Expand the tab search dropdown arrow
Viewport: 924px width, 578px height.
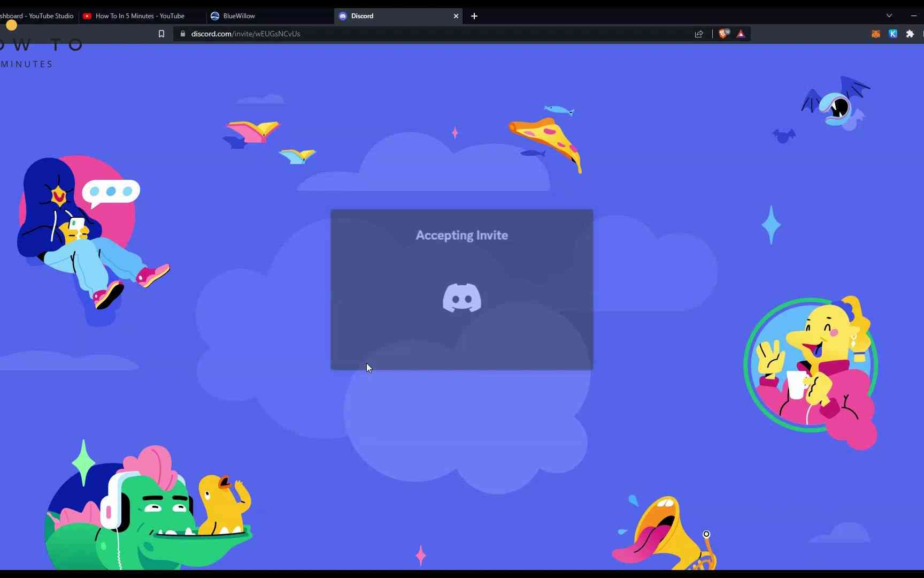coord(889,16)
